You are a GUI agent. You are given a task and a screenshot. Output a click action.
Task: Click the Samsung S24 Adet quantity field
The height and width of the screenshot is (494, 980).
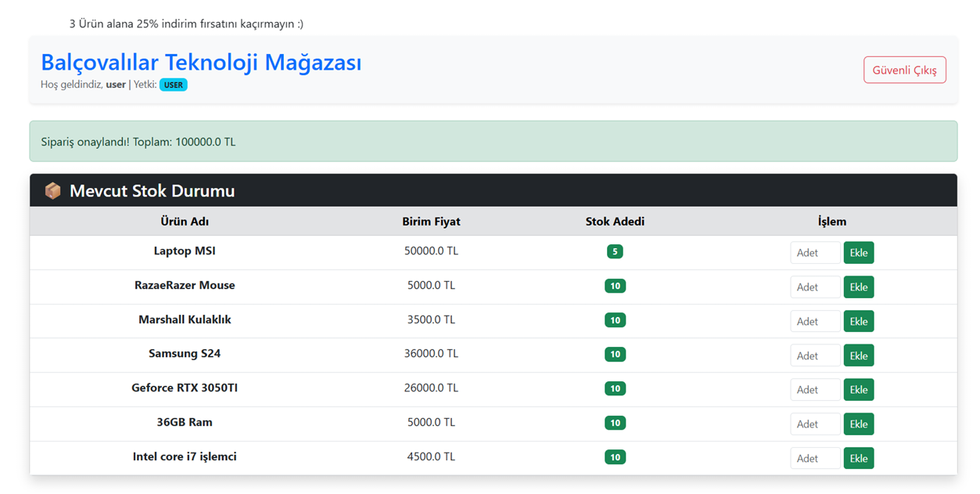(815, 355)
